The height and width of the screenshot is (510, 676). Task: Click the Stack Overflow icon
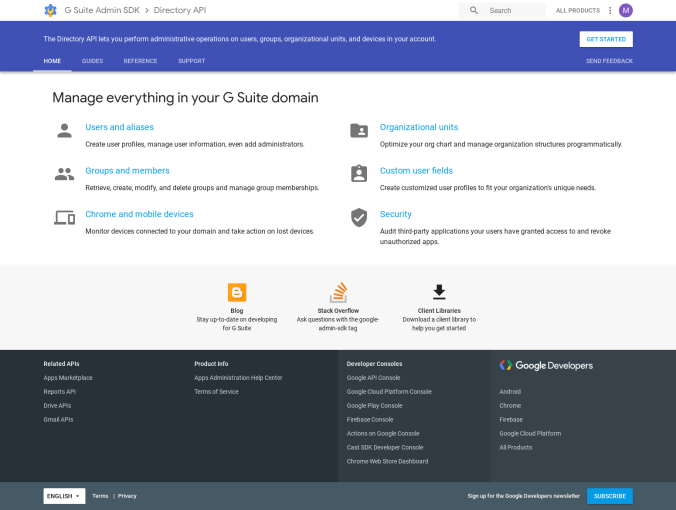tap(338, 292)
